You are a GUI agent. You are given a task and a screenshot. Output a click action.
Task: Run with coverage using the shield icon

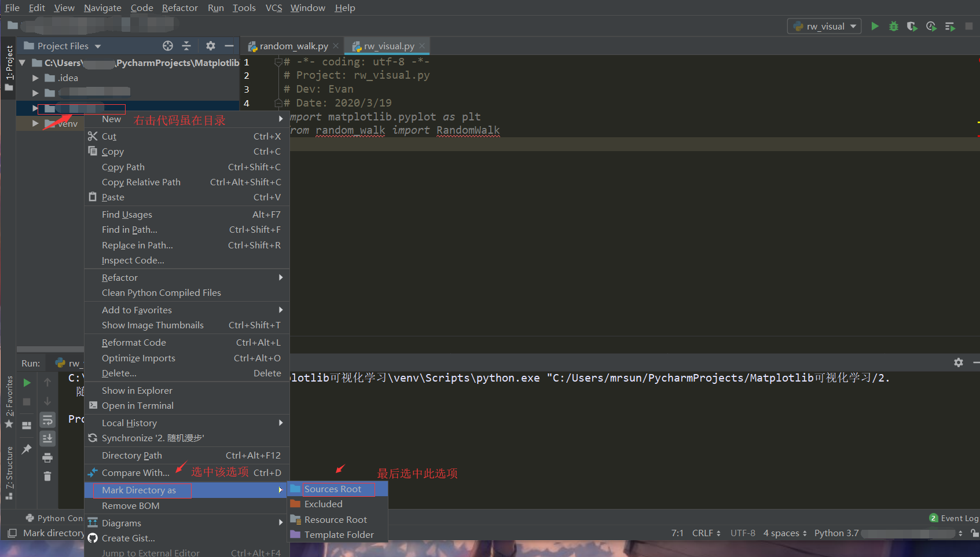point(912,26)
